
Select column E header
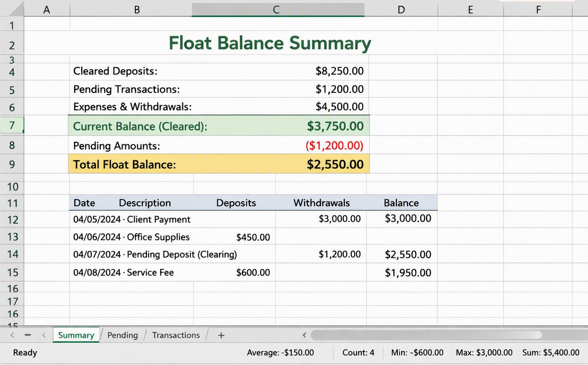coord(470,10)
